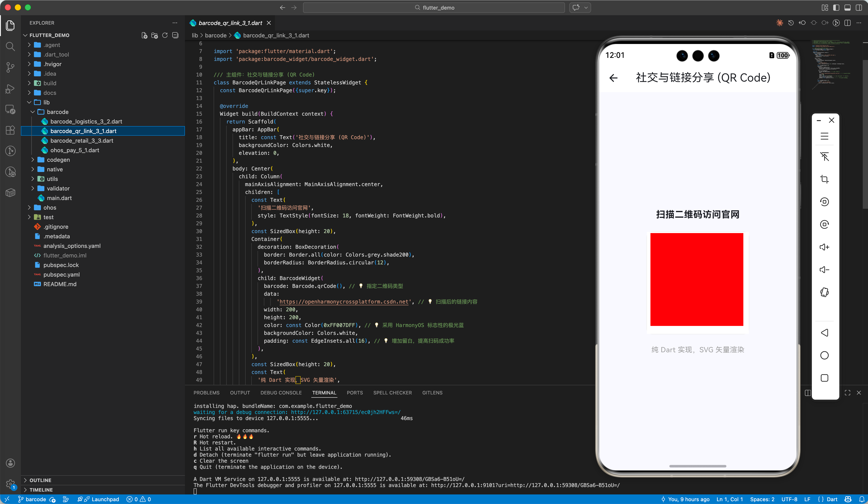Image resolution: width=868 pixels, height=504 pixels.
Task: Tap the back arrow in phone app bar
Action: (613, 78)
